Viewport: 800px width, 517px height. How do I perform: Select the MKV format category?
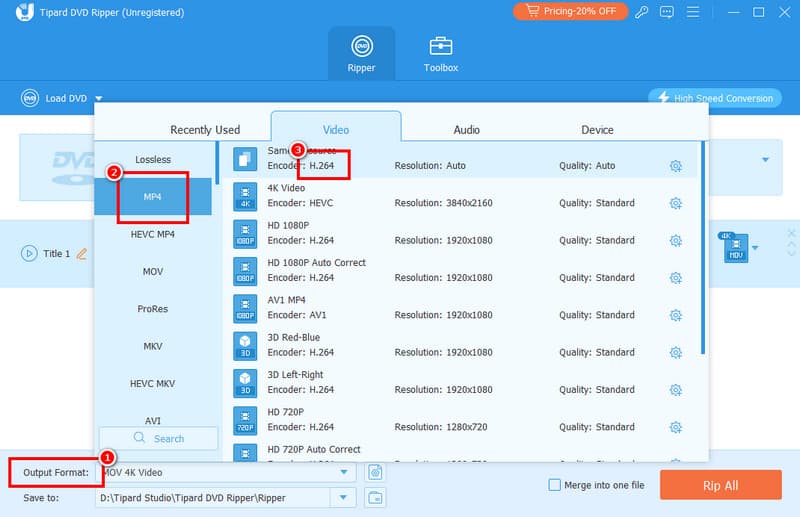coord(153,346)
